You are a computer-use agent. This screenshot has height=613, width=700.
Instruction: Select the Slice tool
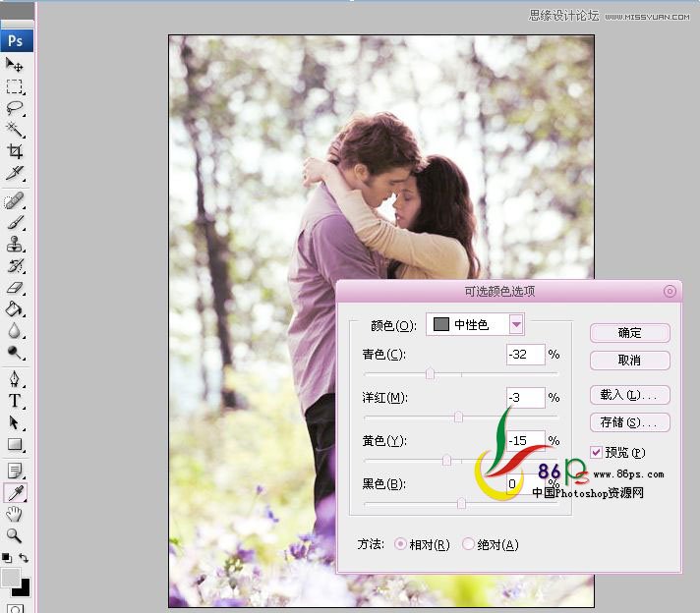[15, 173]
